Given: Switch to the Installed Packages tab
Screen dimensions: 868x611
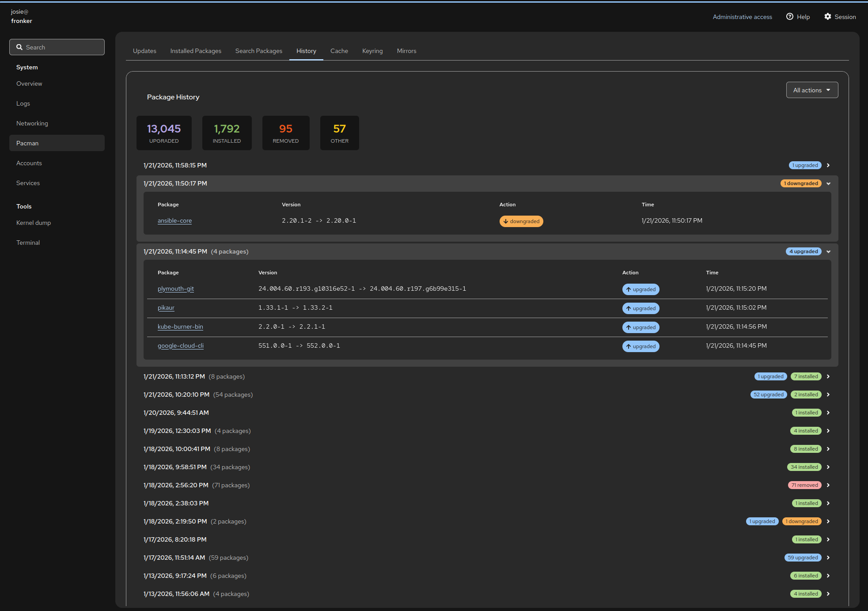Looking at the screenshot, I should [196, 51].
